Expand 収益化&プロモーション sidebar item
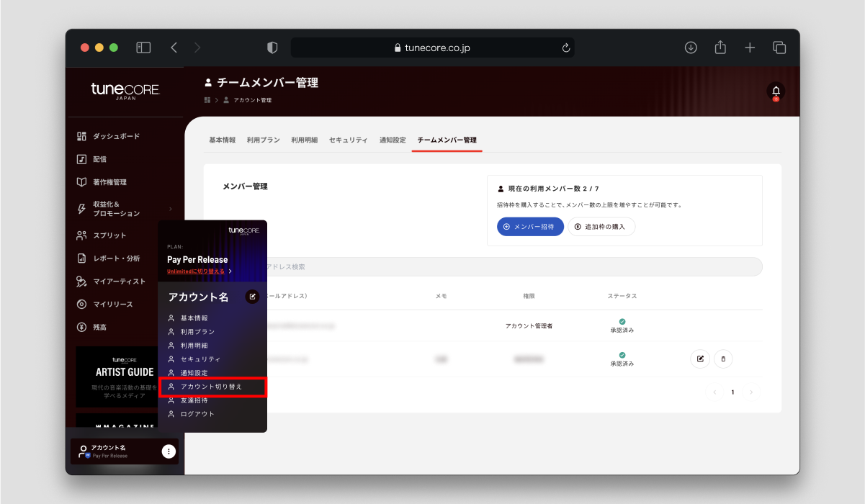865x504 pixels. click(125, 209)
